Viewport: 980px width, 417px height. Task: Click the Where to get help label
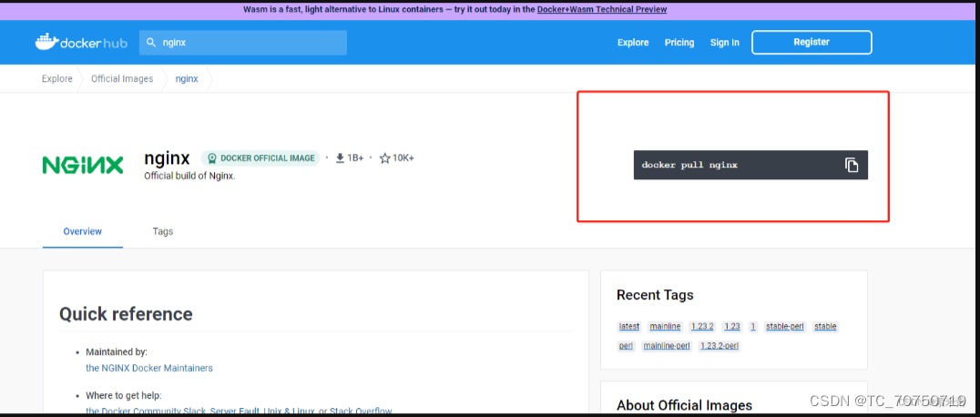pos(124,396)
